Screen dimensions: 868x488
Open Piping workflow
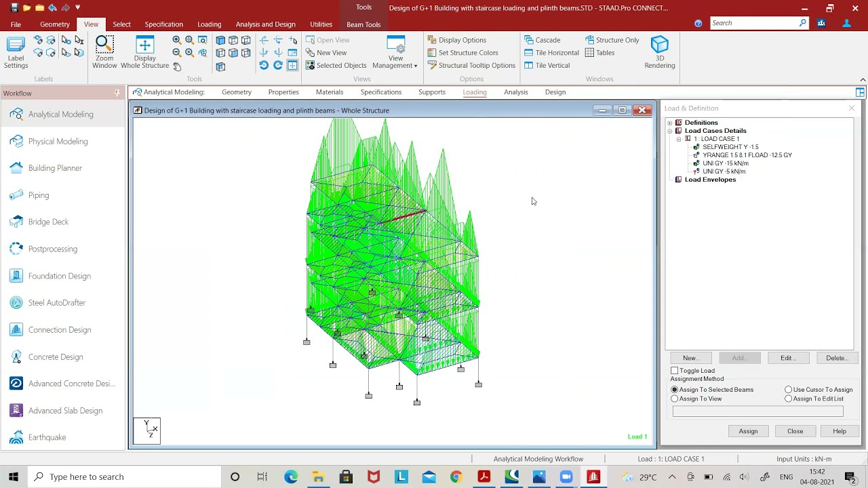coord(38,195)
